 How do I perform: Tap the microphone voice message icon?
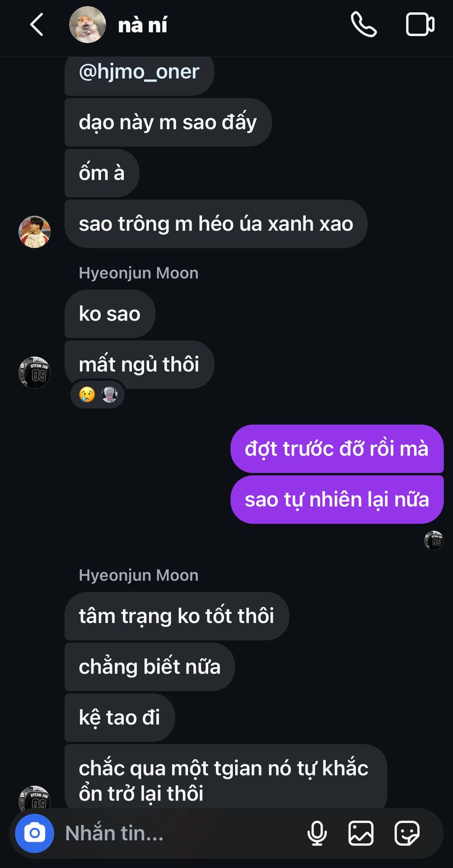[x=317, y=833]
